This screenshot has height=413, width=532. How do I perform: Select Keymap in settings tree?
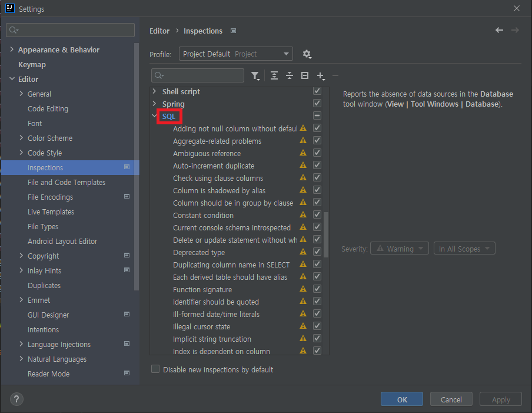pyautogui.click(x=32, y=65)
